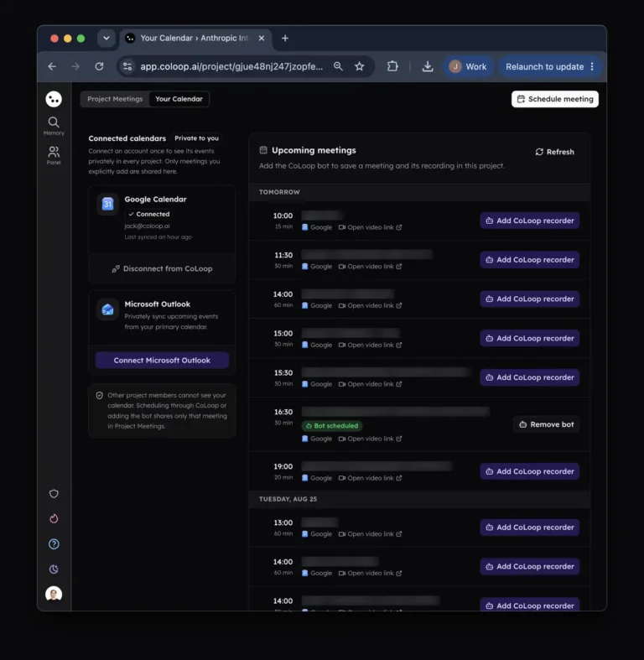The image size is (644, 660).
Task: Open video link for tomorrow's 10:00 meeting
Action: pos(371,227)
